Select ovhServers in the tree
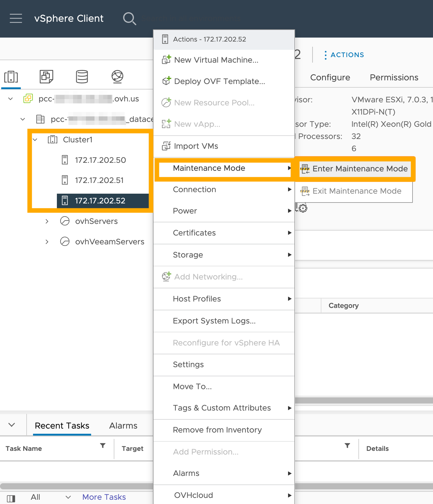Viewport: 433px width, 504px height. 96,221
